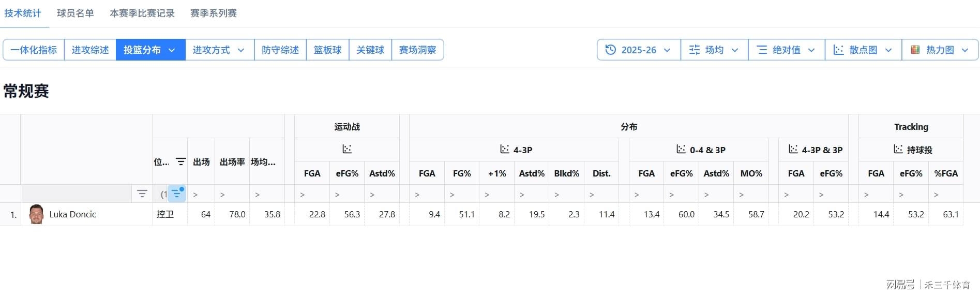This screenshot has height=295, width=980.
Task: Click filter icon in player name filter row
Action: pyautogui.click(x=142, y=194)
